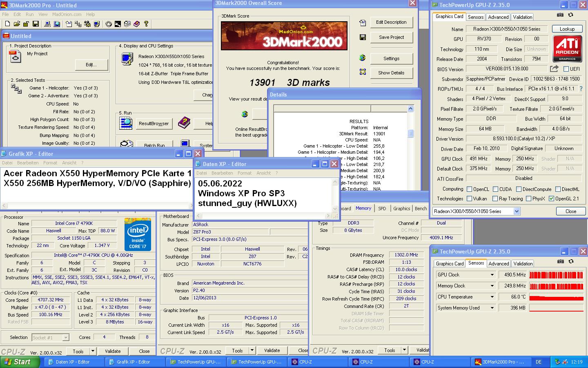This screenshot has height=368, width=588.
Task: Click the checkbox-list Select Tests toolbar icon
Action: tap(78, 24)
